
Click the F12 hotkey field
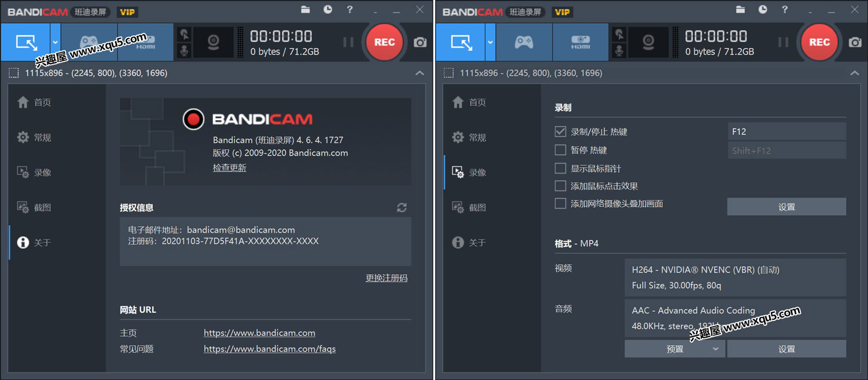tap(786, 131)
